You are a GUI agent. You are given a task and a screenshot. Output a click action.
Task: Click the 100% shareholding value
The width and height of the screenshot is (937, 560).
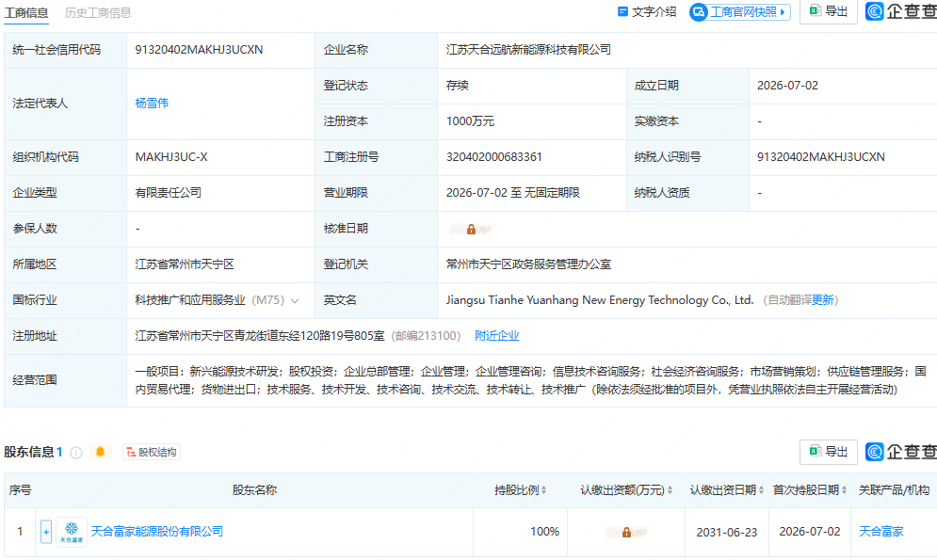(x=544, y=532)
